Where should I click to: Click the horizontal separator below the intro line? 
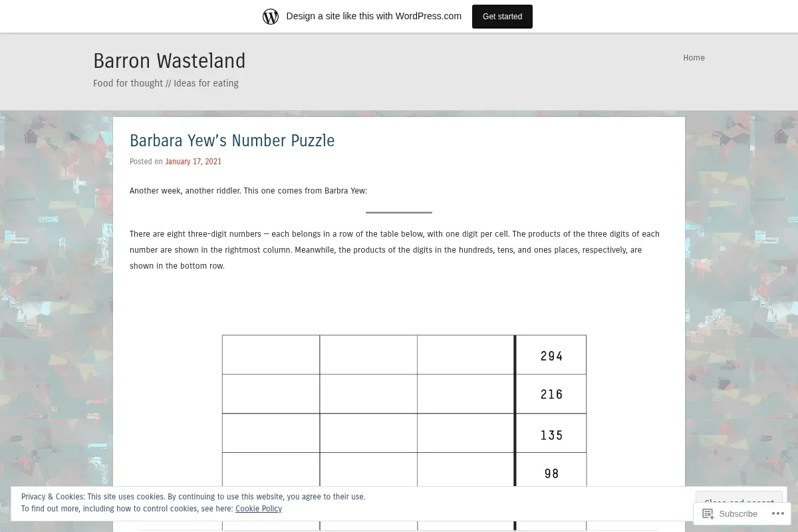pyautogui.click(x=399, y=212)
